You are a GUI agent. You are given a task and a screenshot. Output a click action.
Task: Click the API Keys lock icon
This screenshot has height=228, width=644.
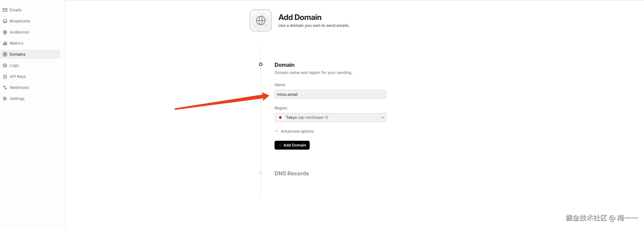(x=5, y=76)
